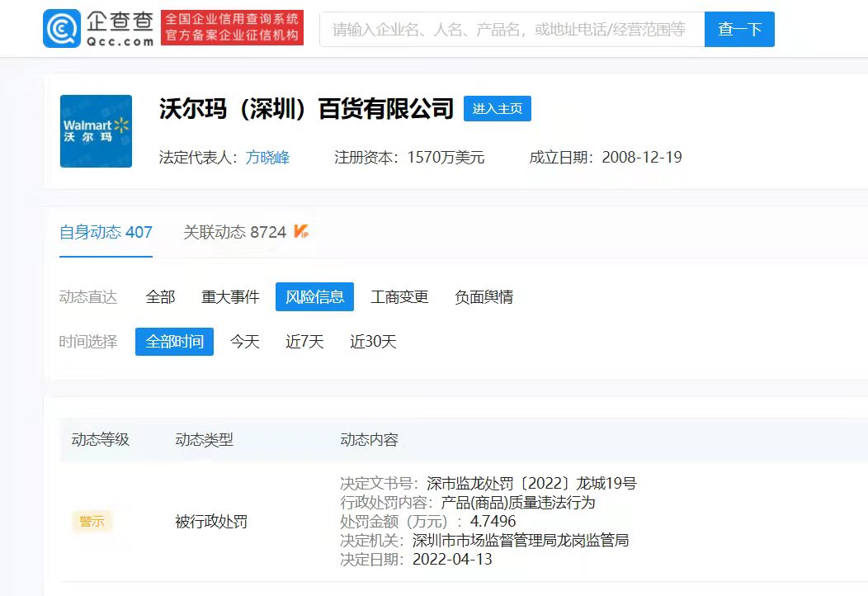Click the company name 沃尔玛（深圳）百货有限公司
The width and height of the screenshot is (868, 596).
click(x=307, y=109)
